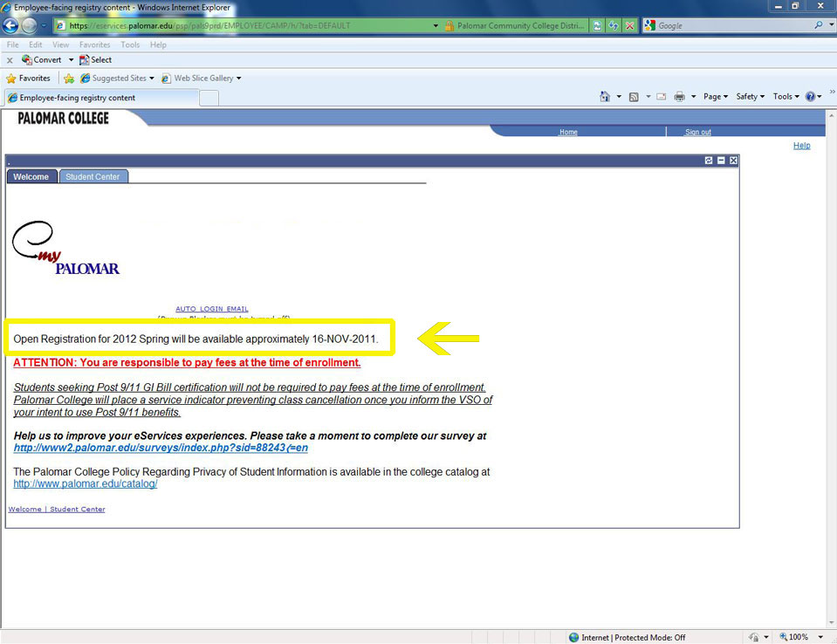Click the bottom Student Center footer link
The width and height of the screenshot is (837, 644).
pyautogui.click(x=78, y=509)
